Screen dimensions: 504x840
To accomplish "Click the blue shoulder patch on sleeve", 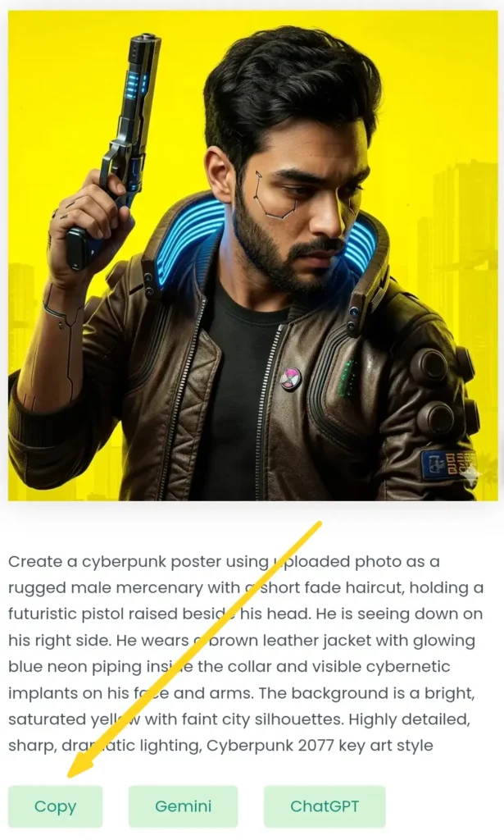I will pos(448,464).
